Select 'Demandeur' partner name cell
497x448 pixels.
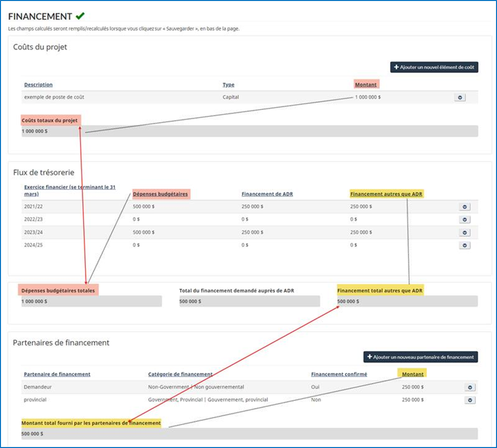tap(38, 387)
